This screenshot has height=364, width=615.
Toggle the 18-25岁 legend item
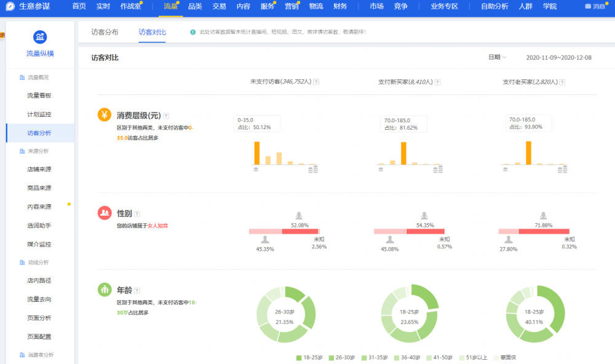pyautogui.click(x=308, y=357)
